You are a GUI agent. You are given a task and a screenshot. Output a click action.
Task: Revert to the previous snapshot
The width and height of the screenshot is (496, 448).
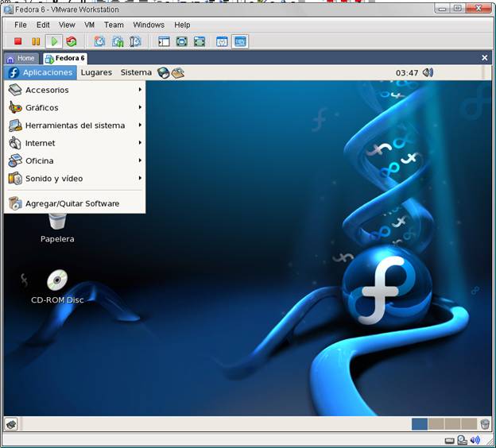click(x=118, y=41)
